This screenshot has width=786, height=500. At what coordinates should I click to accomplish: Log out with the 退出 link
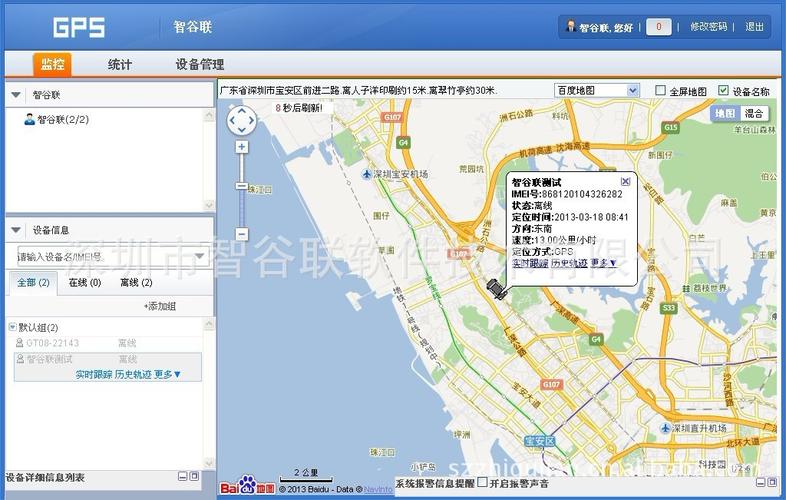tap(754, 27)
